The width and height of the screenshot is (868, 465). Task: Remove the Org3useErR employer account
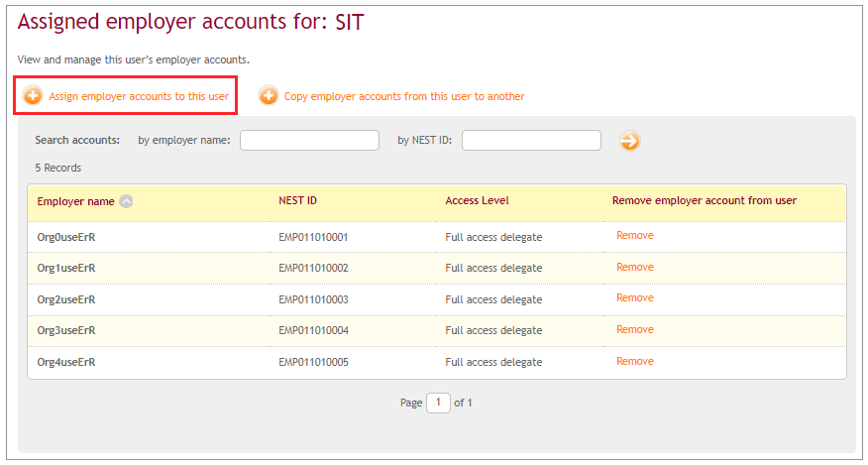click(635, 330)
